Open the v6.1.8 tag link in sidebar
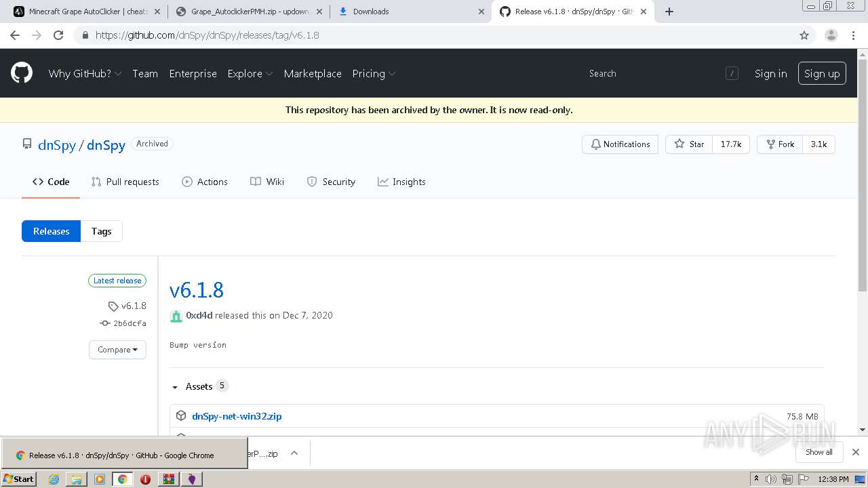Image resolution: width=868 pixels, height=488 pixels. point(127,306)
